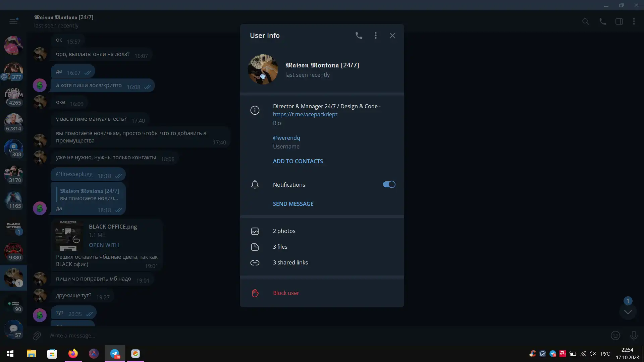Click SEND MESSAGE button

tap(293, 204)
